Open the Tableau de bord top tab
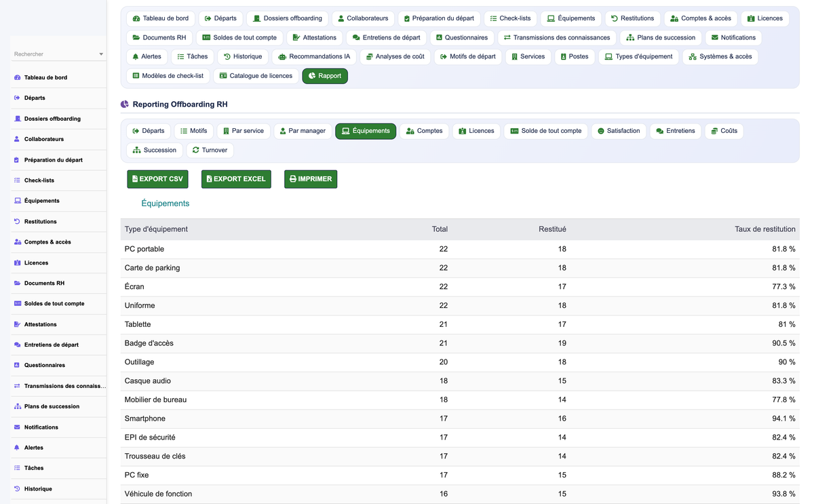This screenshot has width=814, height=504. pos(160,18)
